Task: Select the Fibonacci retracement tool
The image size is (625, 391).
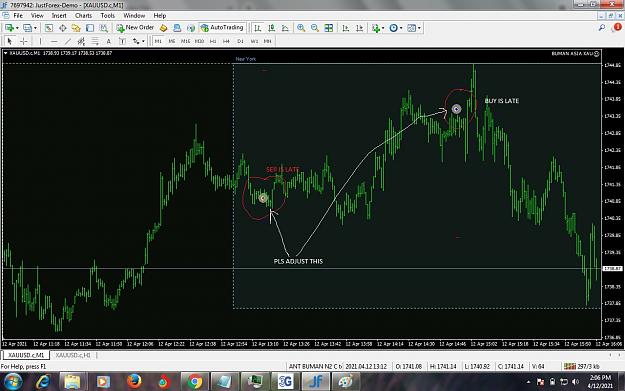Action: (95, 41)
